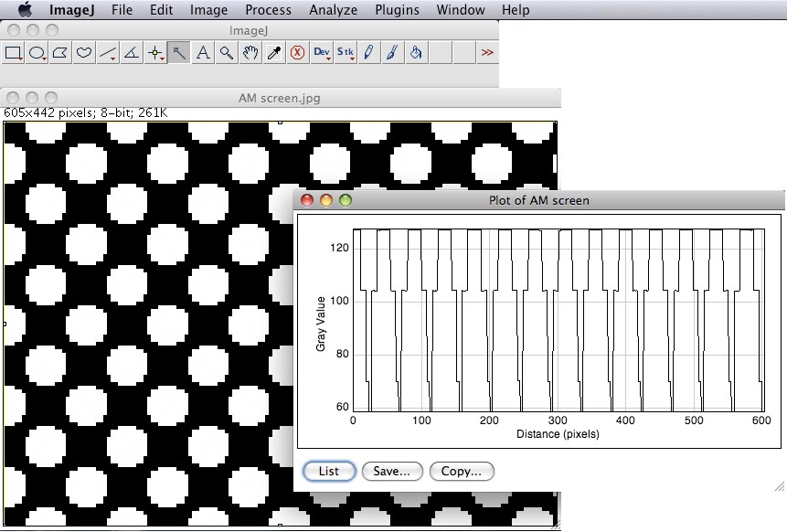Open the Dev toolbar menu
Screen dimensions: 787x532
point(321,52)
